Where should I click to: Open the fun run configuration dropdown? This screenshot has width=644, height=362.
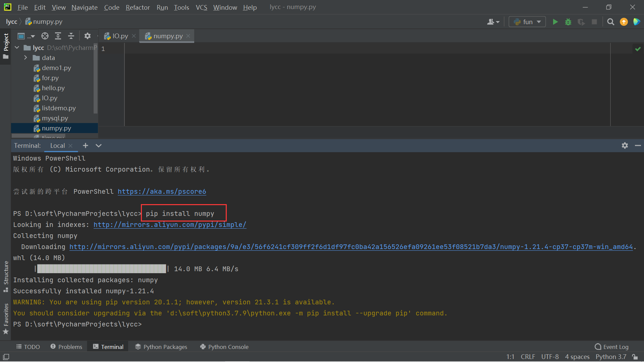527,22
